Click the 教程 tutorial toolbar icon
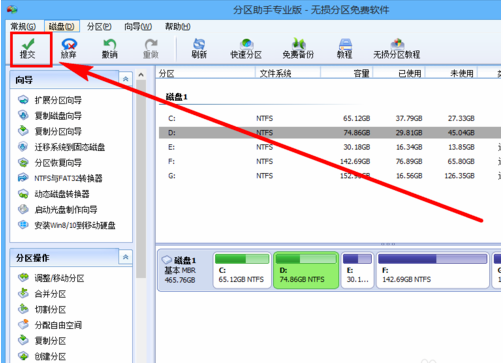The width and height of the screenshot is (503, 363). (x=345, y=49)
